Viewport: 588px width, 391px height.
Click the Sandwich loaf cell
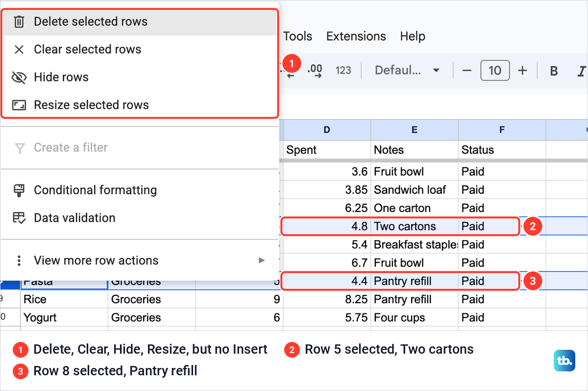[415, 190]
